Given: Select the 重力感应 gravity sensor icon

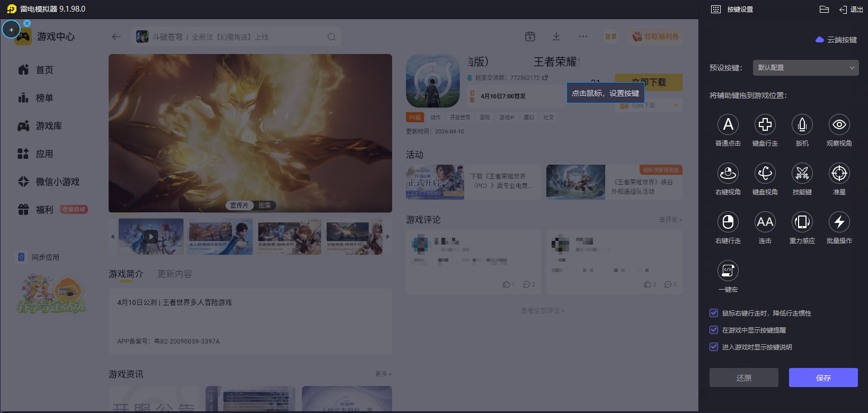Looking at the screenshot, I should (x=802, y=222).
